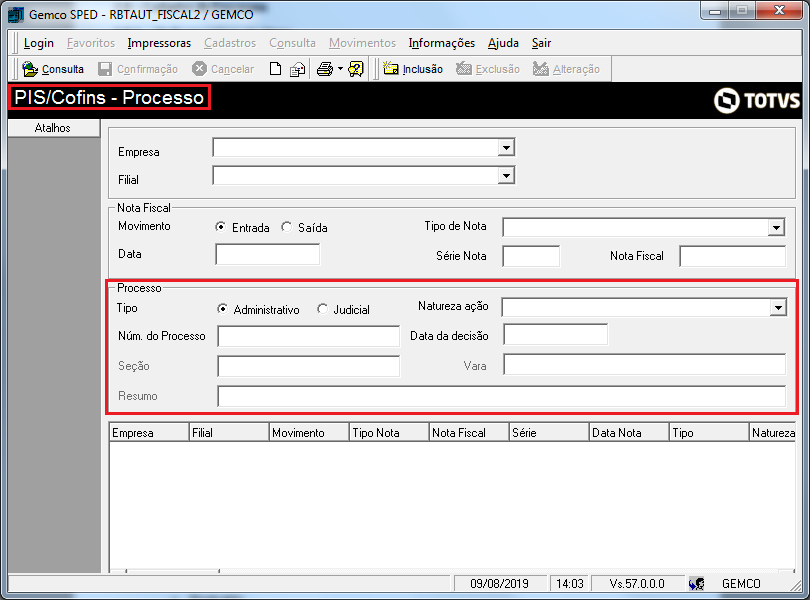This screenshot has width=810, height=600.
Task: Click the Inclusão toolbar button
Action: coord(413,69)
